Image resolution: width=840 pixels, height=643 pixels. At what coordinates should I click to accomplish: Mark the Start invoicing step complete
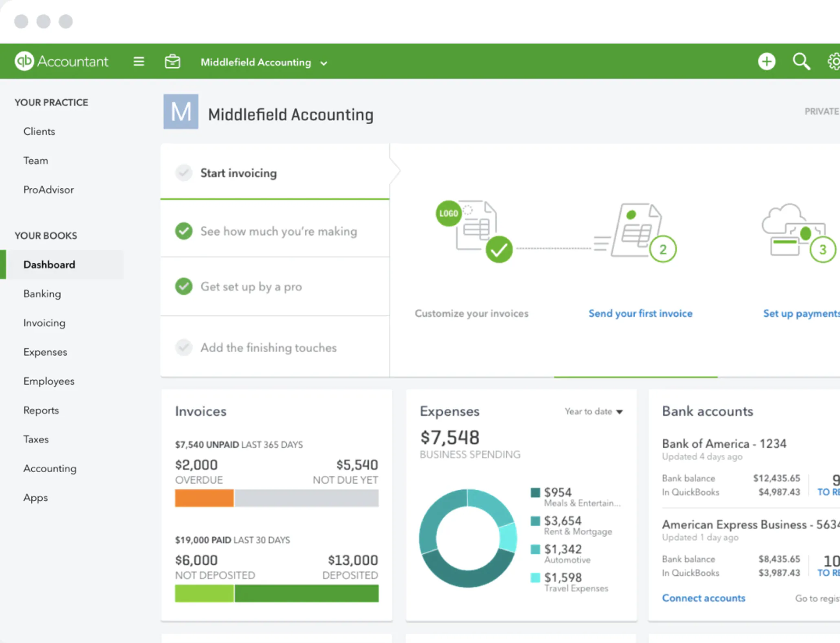184,173
